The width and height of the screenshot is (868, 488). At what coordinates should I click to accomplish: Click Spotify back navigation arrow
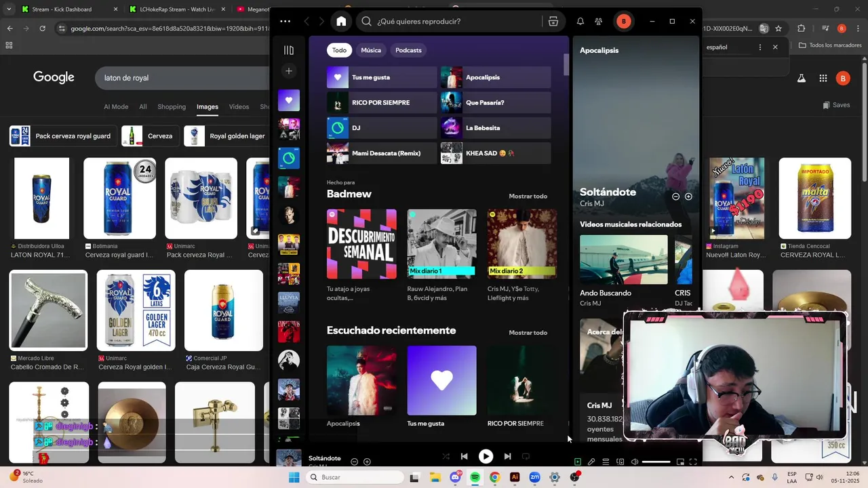(x=307, y=21)
